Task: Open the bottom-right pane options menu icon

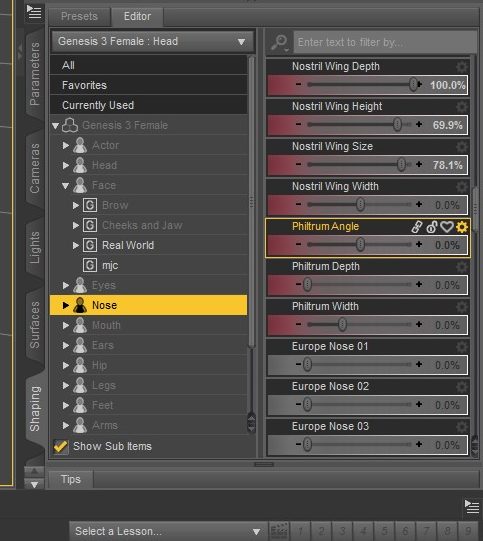Action: tap(472, 506)
